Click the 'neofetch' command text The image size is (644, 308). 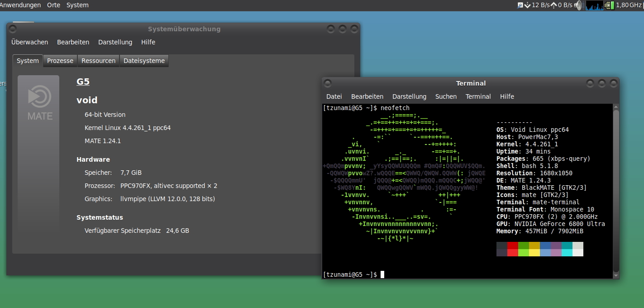395,108
